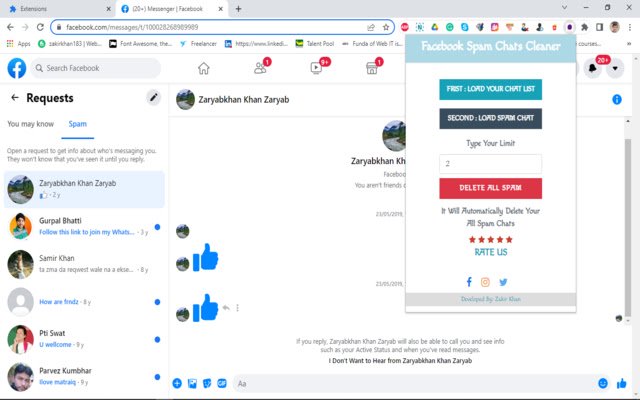
Task: Open Parvez Kumbhar chat request
Action: click(84, 377)
